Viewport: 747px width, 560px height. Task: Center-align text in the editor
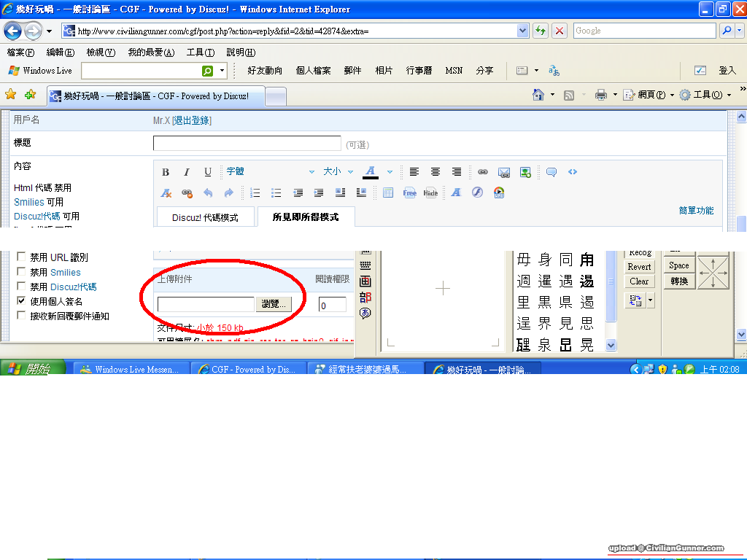[x=436, y=172]
